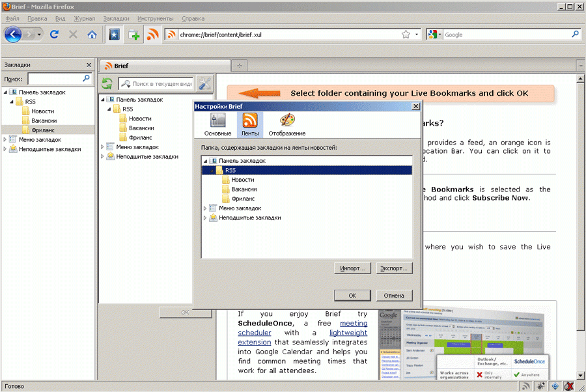
Task: Collapse Панель закладок in the dialog tree
Action: [x=205, y=161]
